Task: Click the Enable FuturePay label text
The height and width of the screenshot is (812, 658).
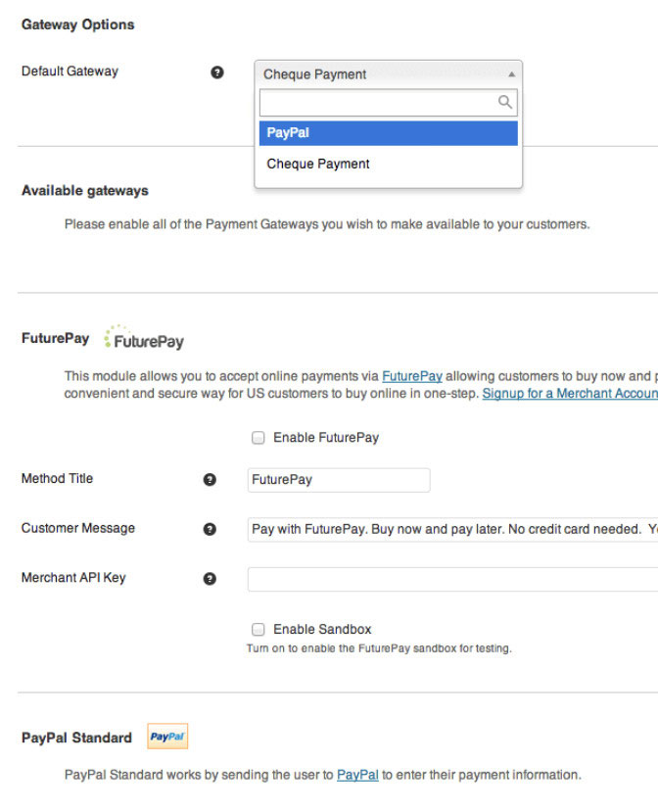Action: pyautogui.click(x=326, y=438)
